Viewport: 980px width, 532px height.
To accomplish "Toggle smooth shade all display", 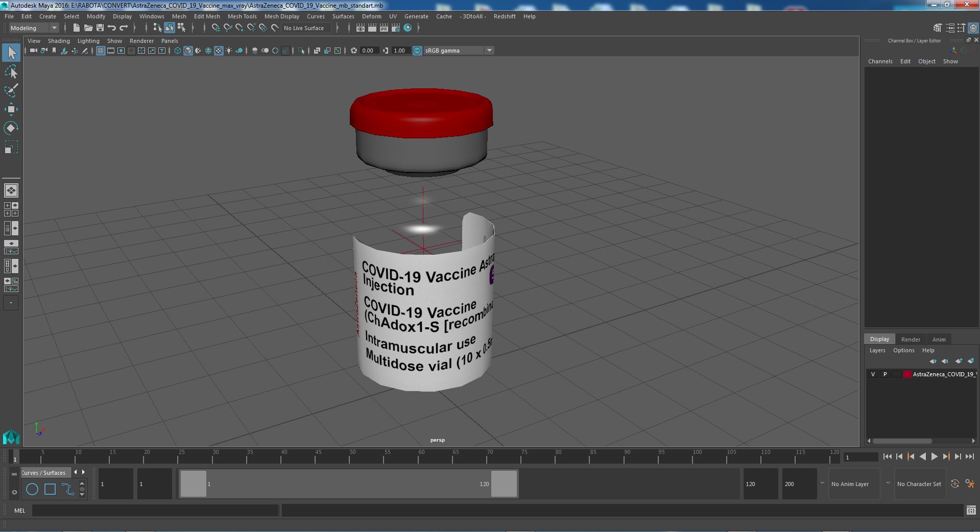I will tap(188, 51).
